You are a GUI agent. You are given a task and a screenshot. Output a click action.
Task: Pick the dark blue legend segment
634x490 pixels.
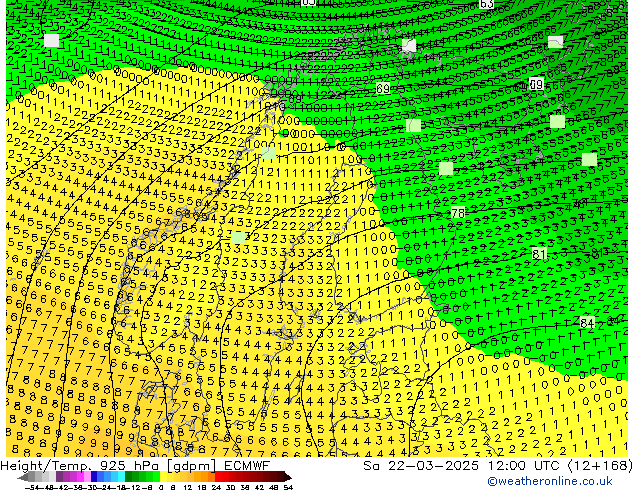pos(94,477)
